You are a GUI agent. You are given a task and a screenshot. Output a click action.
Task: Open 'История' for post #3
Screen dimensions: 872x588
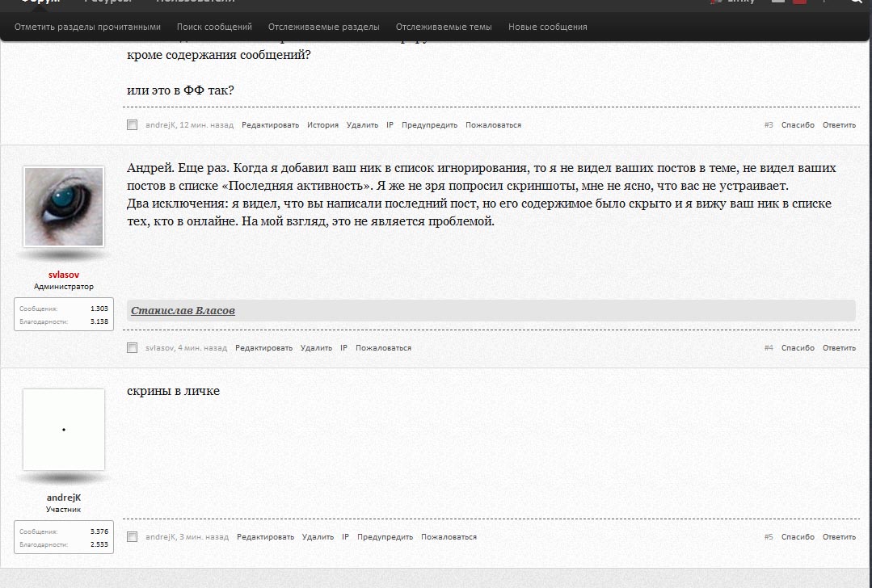point(323,125)
